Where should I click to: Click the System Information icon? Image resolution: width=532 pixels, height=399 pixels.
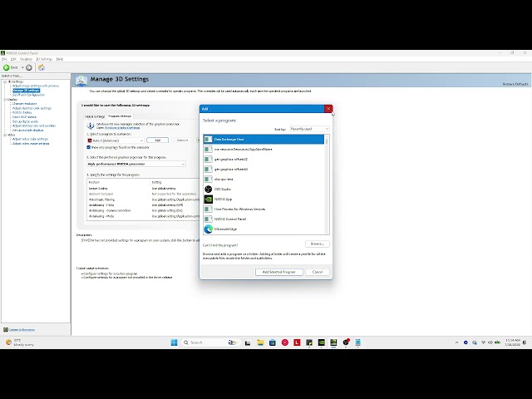[6, 329]
